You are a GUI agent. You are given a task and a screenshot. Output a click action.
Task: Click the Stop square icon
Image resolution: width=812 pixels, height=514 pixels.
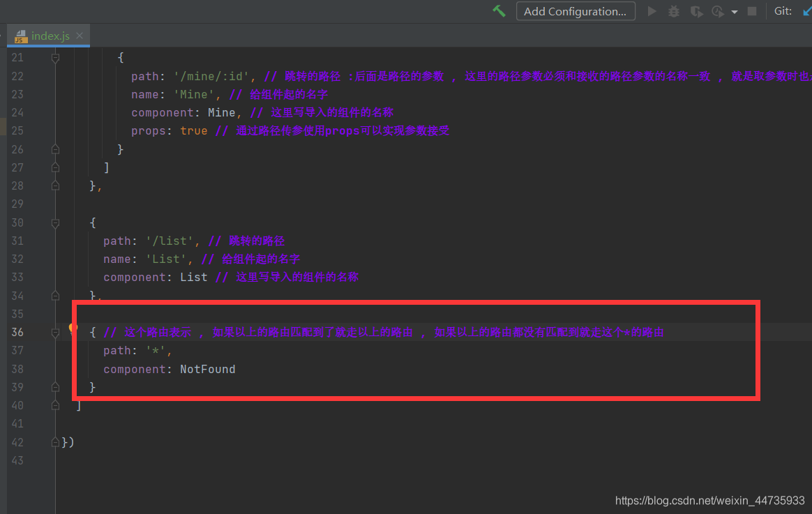(752, 11)
